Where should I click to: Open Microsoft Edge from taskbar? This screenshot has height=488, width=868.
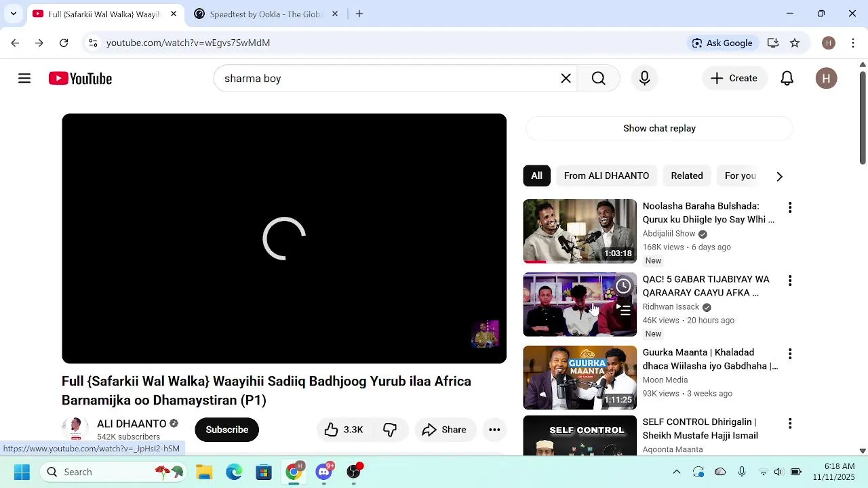coord(234,472)
